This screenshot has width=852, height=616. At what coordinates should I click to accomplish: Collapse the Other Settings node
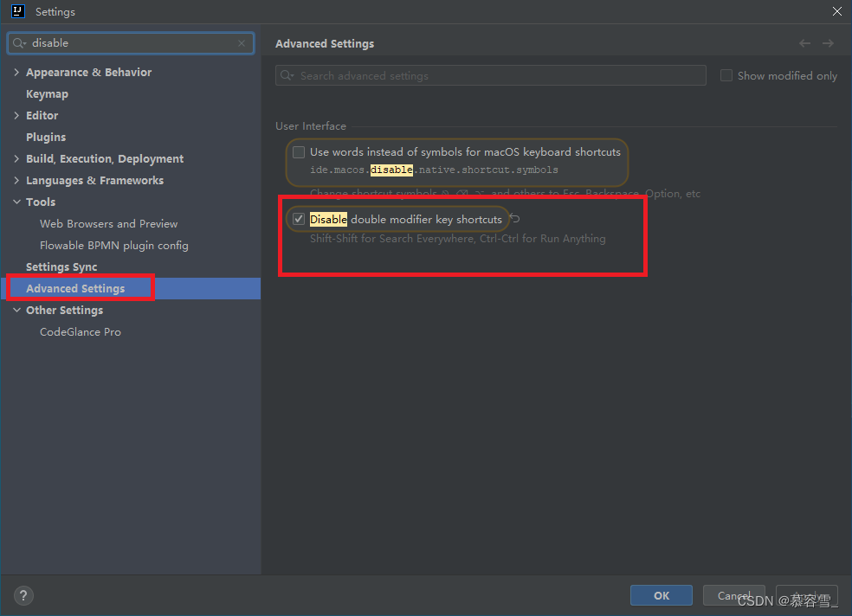point(16,310)
